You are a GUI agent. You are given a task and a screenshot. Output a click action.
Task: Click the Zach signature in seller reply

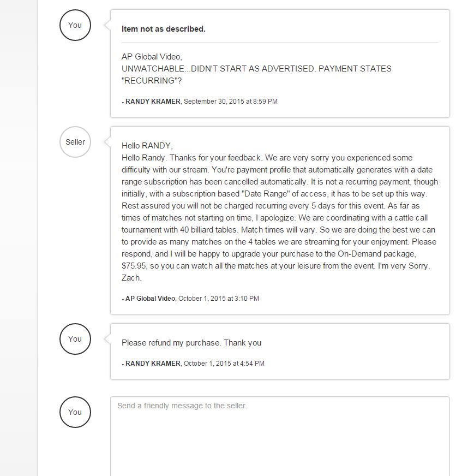click(x=131, y=278)
